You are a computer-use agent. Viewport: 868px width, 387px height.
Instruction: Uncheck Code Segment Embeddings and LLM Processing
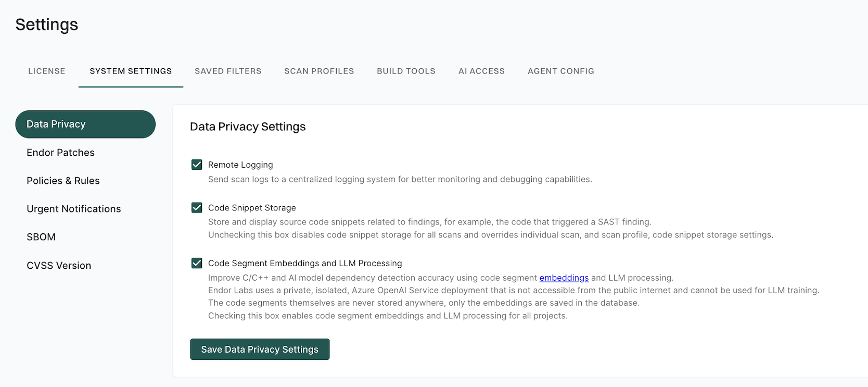pos(197,263)
